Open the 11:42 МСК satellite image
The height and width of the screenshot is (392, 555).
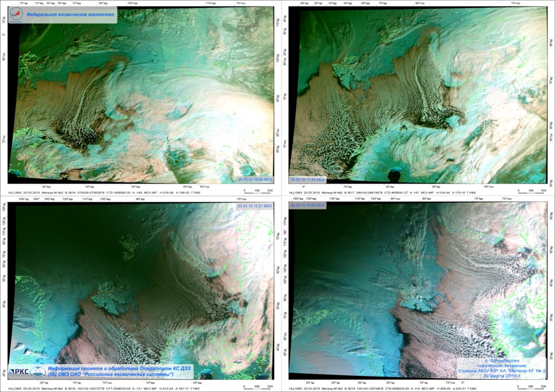tap(418, 95)
